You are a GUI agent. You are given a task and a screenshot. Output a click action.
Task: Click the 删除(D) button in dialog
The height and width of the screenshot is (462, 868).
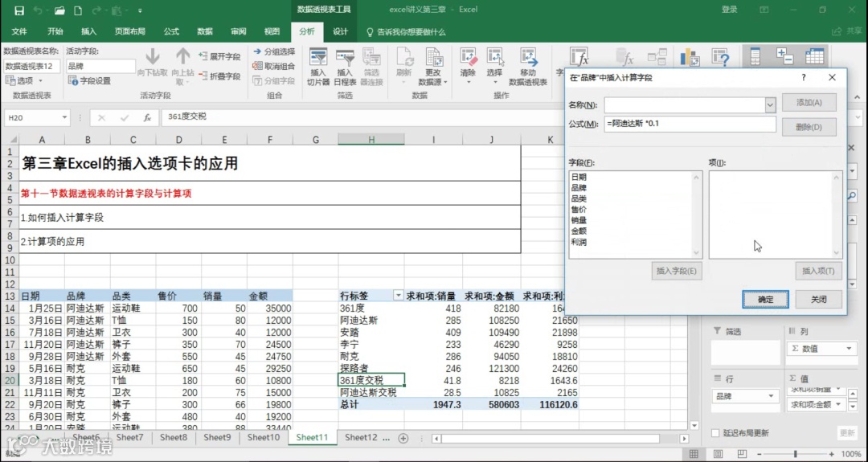pyautogui.click(x=809, y=127)
